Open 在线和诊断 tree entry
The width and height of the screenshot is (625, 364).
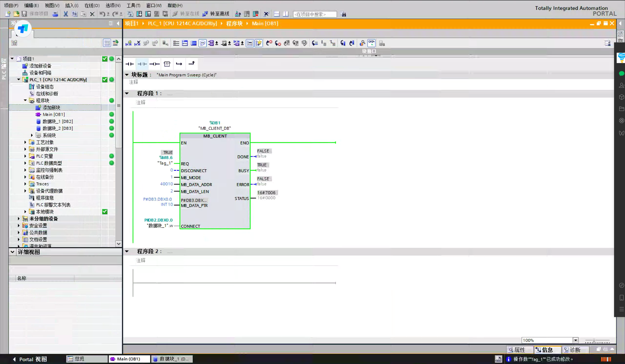coord(47,94)
